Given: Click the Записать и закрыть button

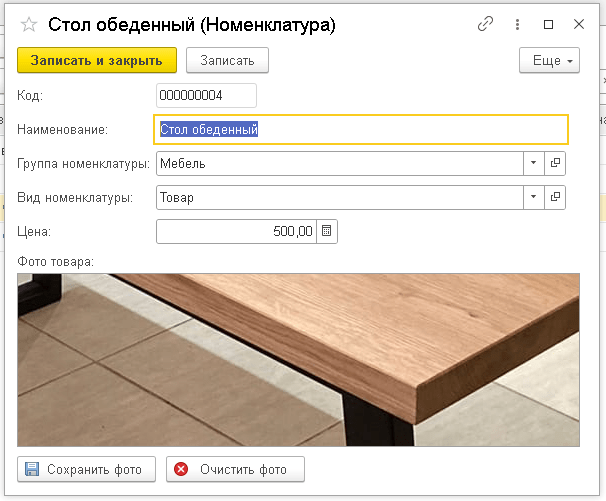Looking at the screenshot, I should click(97, 60).
